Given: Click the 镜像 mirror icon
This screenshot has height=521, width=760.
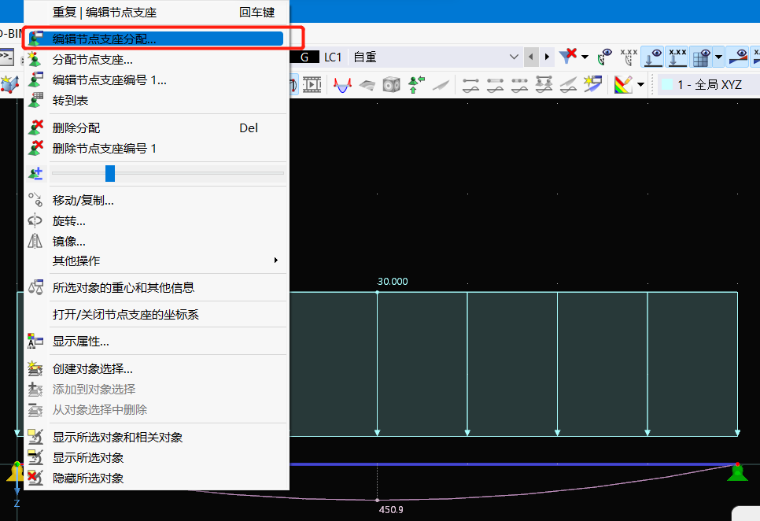Looking at the screenshot, I should click(x=35, y=241).
